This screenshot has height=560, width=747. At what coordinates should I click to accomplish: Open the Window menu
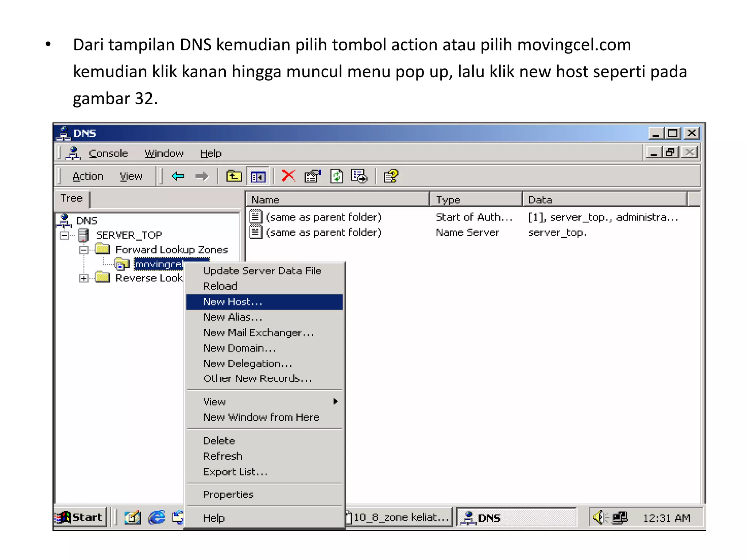[x=164, y=153]
